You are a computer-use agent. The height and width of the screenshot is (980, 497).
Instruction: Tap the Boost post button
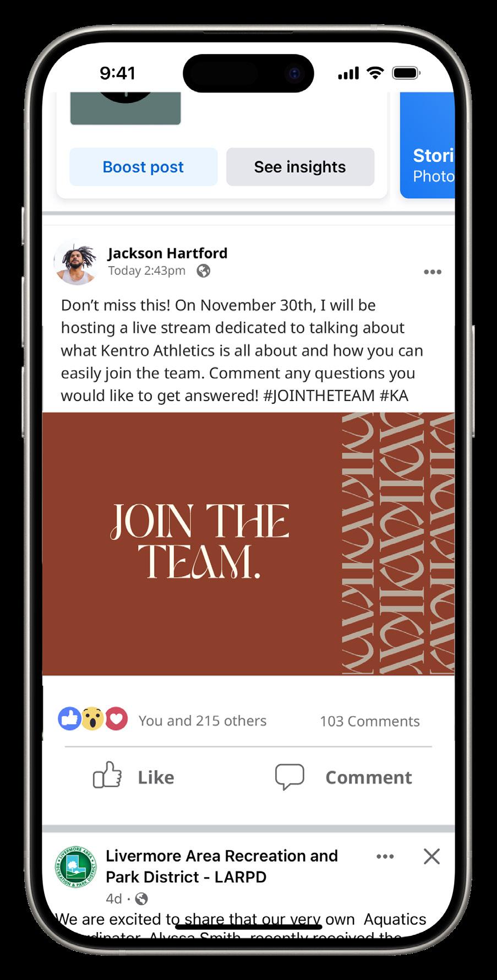(143, 167)
